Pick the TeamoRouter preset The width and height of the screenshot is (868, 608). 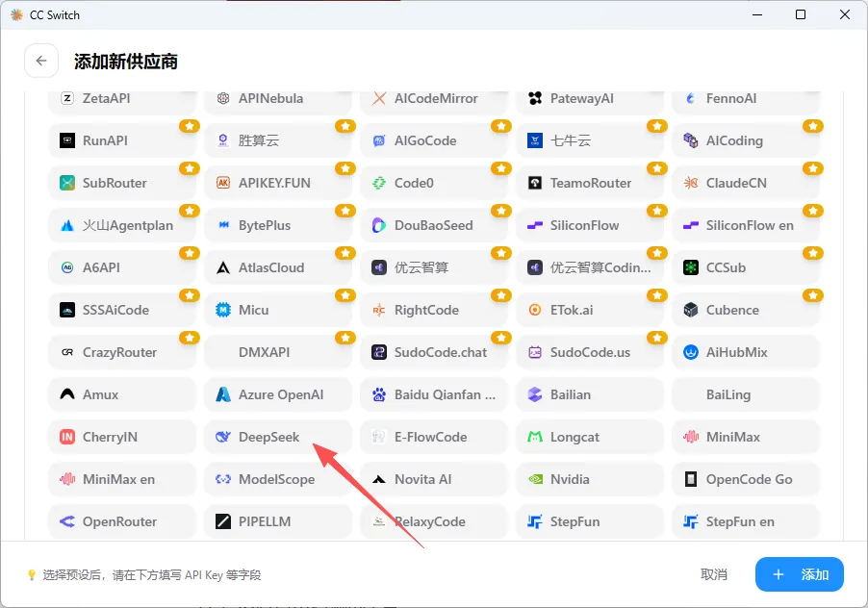[x=590, y=183]
